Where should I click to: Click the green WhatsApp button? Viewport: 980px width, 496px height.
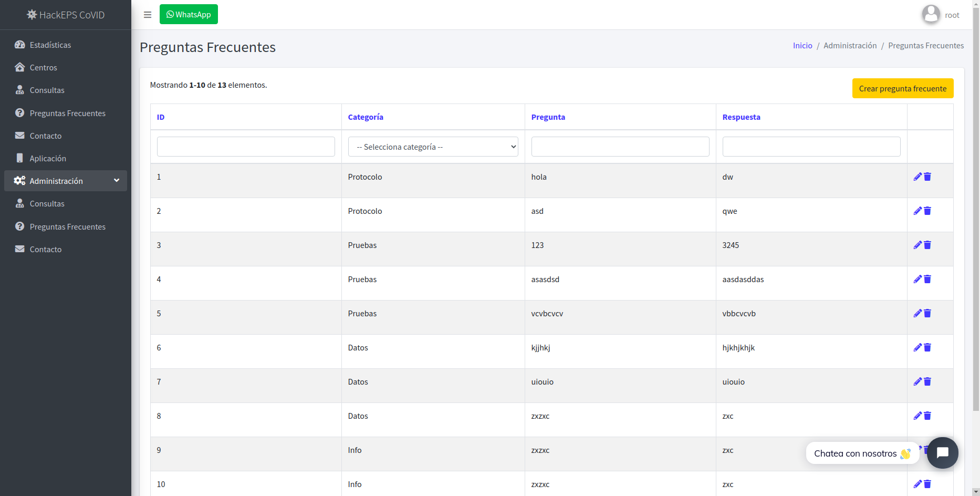(x=189, y=15)
